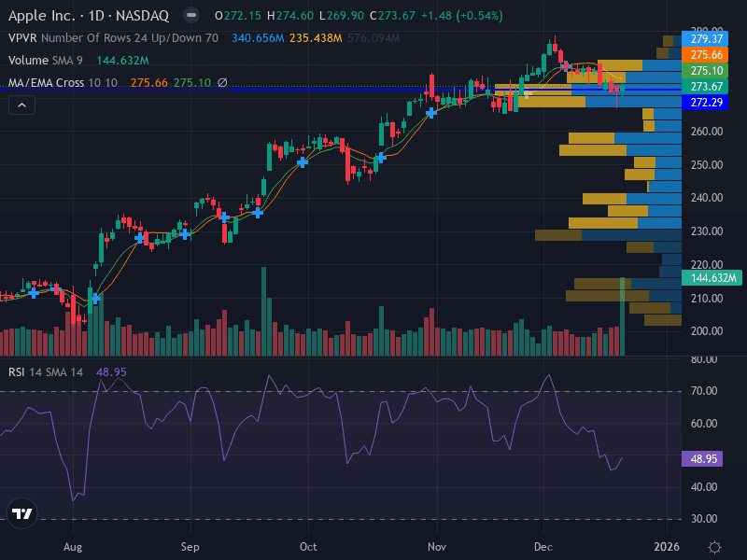This screenshot has width=747, height=560.
Task: Click the 144.632M volume axis label
Action: click(712, 277)
